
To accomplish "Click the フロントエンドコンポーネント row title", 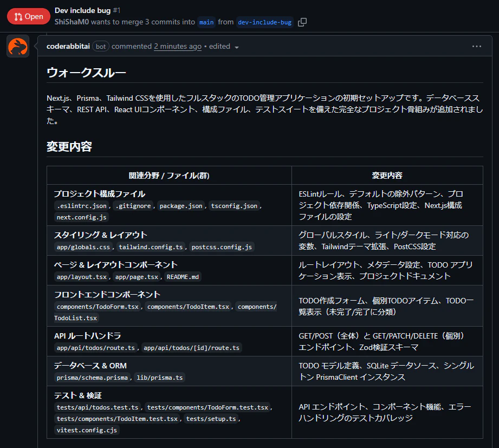I will pos(107,295).
